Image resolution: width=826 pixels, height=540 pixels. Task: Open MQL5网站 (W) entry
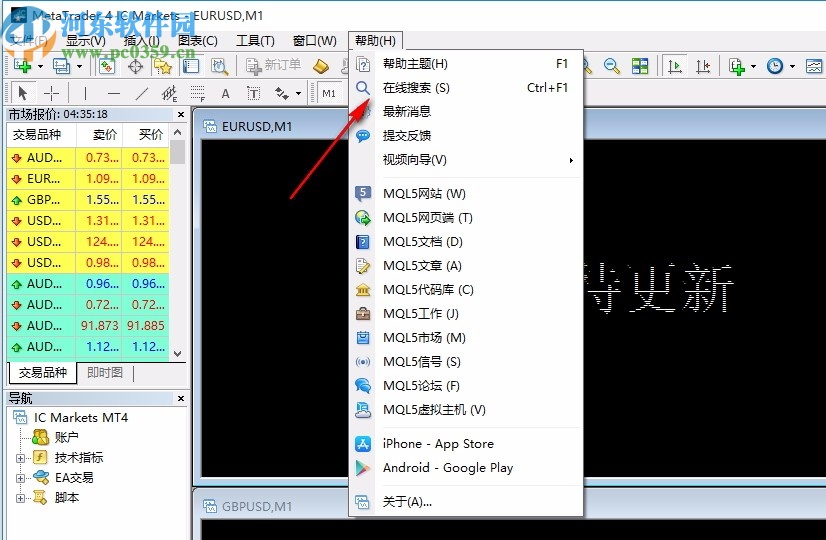466,194
